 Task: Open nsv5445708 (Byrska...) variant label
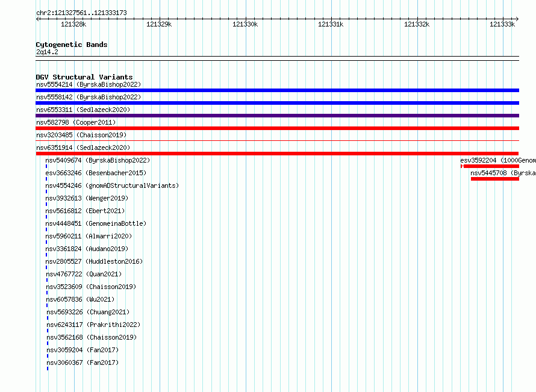[503, 173]
